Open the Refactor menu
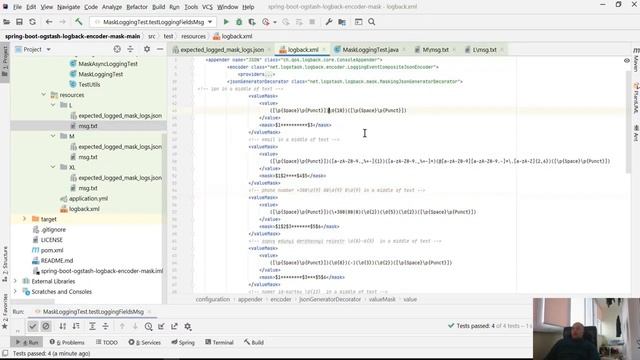The height and width of the screenshot is (360, 640). pyautogui.click(x=137, y=7)
